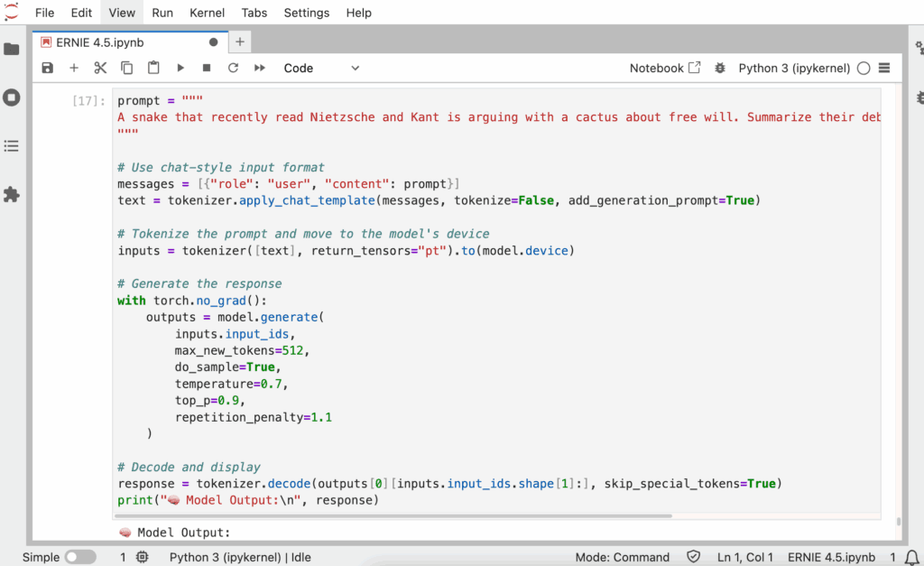Viewport: 924px width, 566px height.
Task: Open the File Browser sidebar panel
Action: tap(11, 49)
